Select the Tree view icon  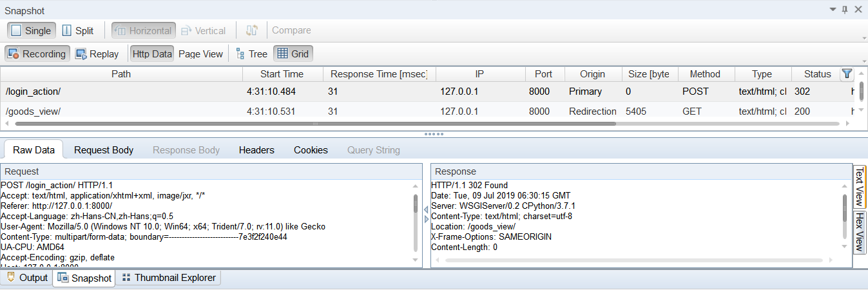pos(251,54)
